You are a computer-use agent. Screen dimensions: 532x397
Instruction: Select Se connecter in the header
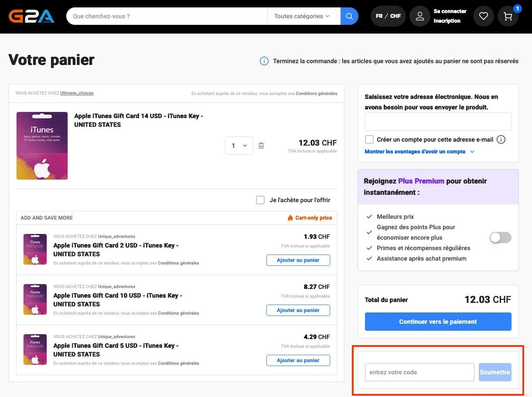(450, 11)
